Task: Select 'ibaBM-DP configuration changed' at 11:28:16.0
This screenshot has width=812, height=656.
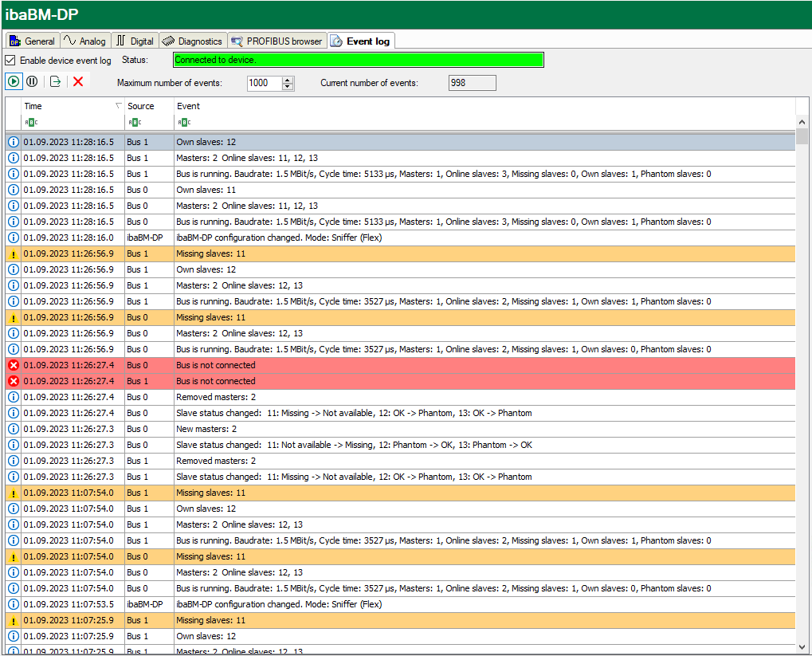Action: pos(400,238)
